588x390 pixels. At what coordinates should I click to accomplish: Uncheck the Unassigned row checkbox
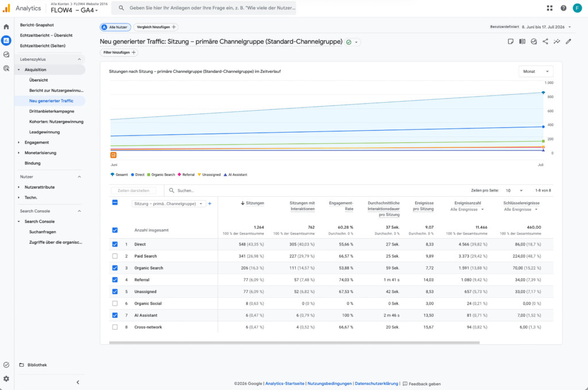point(115,291)
